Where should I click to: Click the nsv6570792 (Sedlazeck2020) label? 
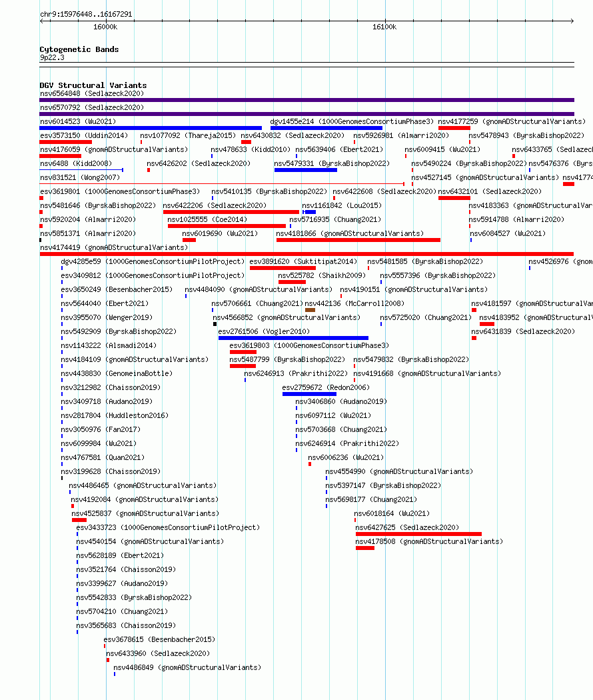click(x=92, y=107)
